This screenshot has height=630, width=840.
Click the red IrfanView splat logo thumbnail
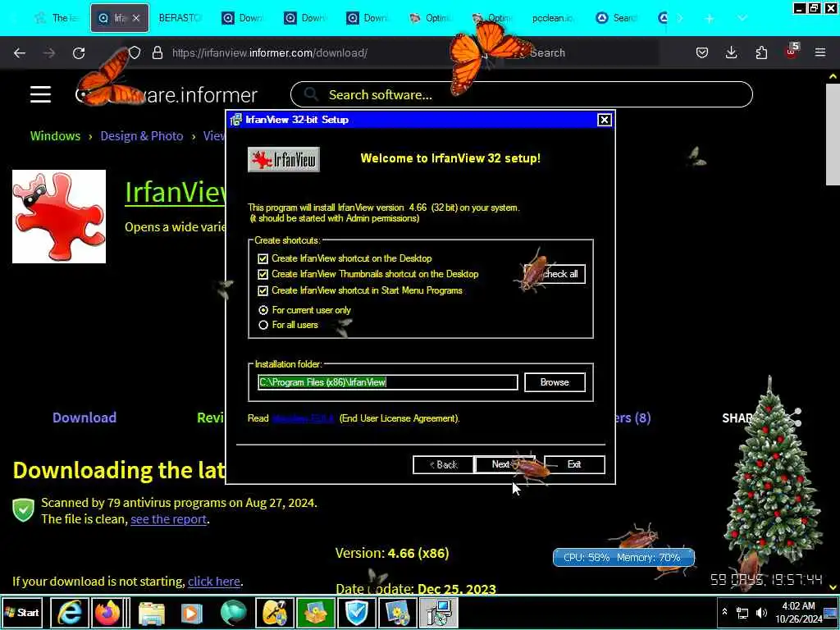(59, 217)
